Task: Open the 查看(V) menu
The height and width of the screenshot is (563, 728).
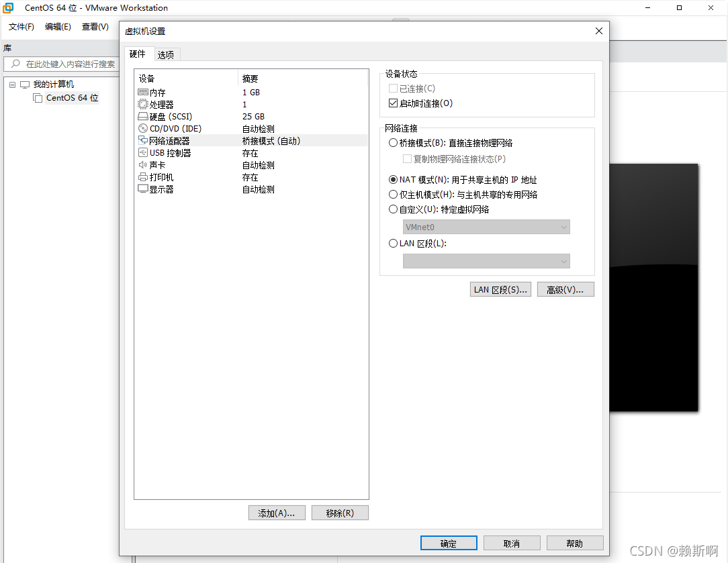Action: [95, 26]
